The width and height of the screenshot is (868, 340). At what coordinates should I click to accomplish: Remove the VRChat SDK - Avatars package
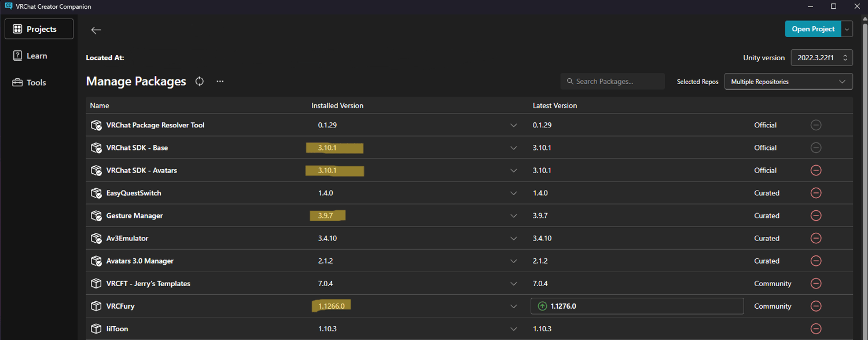pyautogui.click(x=816, y=170)
